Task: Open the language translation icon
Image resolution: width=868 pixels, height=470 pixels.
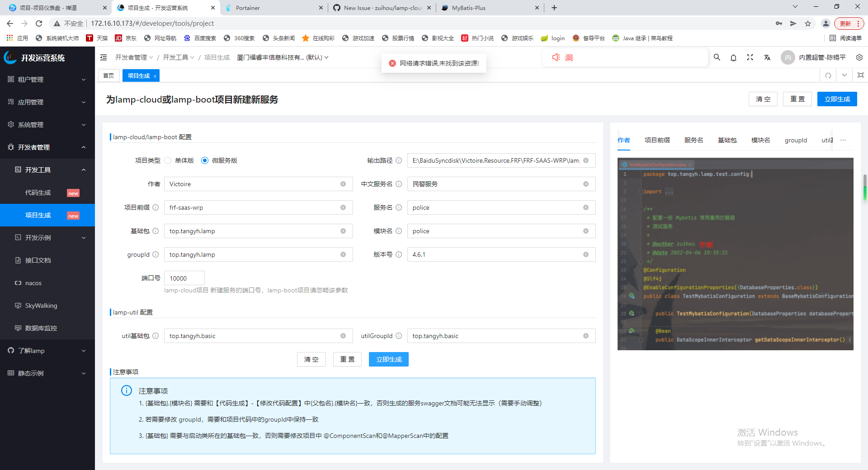Action: point(767,57)
